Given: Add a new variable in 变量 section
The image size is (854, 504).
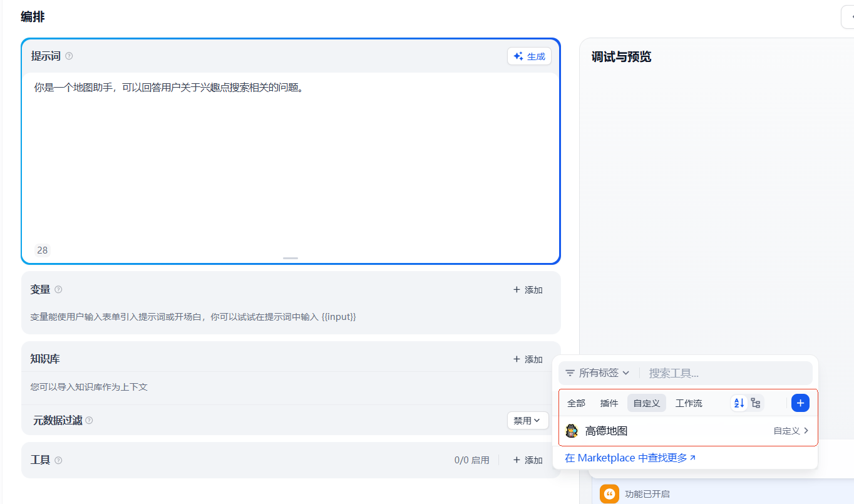Looking at the screenshot, I should click(528, 290).
